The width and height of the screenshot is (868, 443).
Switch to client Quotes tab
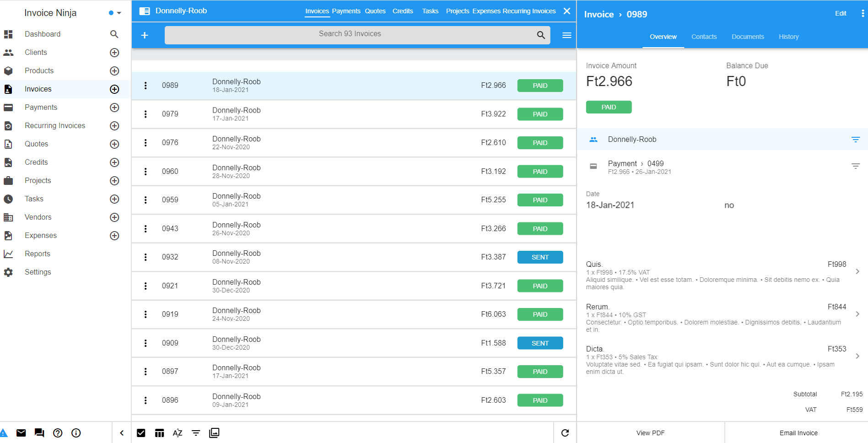click(375, 11)
